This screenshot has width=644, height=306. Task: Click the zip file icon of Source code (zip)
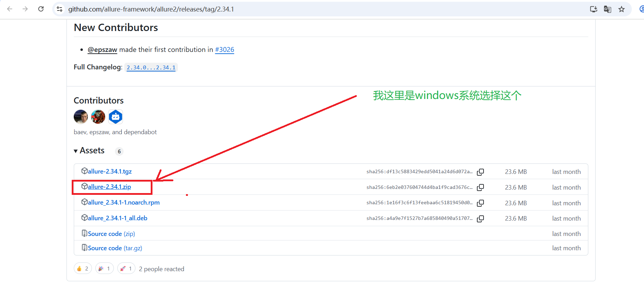coord(84,233)
